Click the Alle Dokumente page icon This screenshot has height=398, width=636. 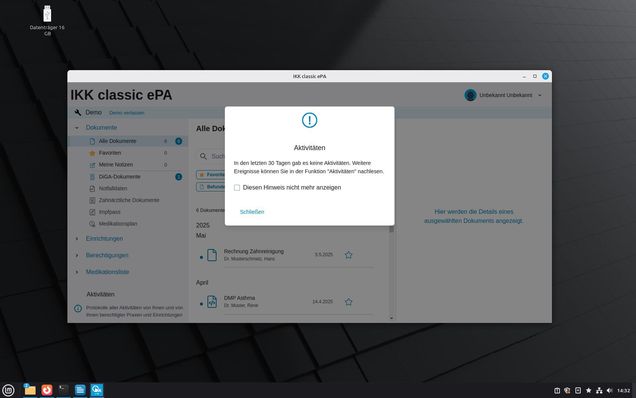point(92,141)
